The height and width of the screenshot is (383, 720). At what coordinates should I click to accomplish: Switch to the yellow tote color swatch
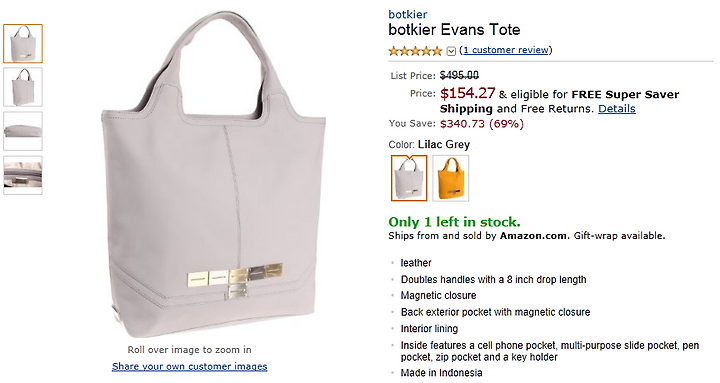[x=450, y=178]
